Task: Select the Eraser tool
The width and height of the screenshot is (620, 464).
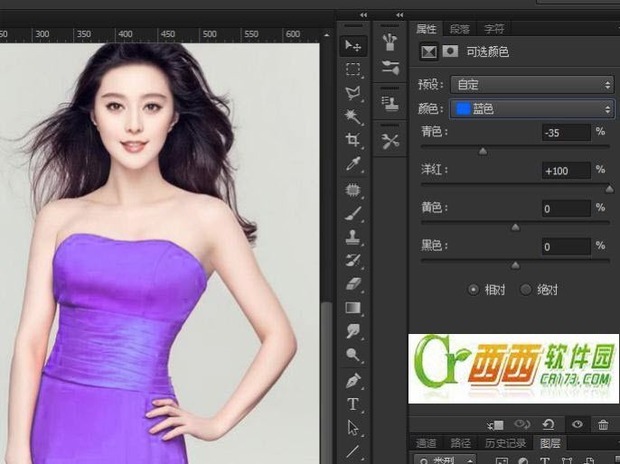Action: pos(353,284)
